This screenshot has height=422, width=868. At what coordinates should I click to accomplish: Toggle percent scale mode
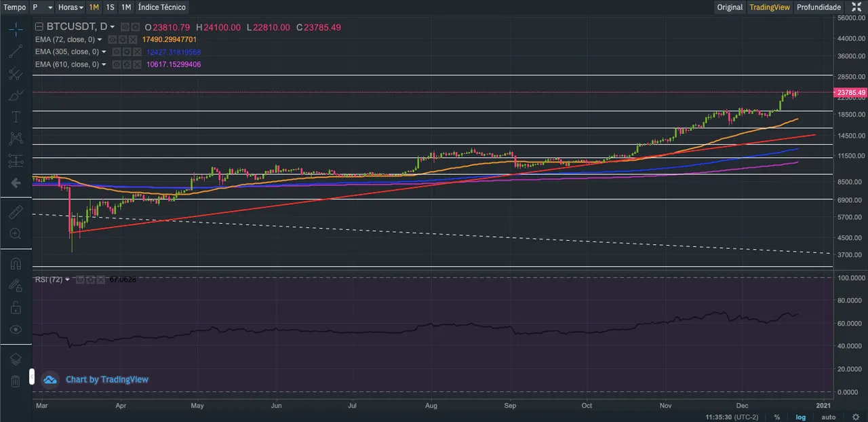[777, 417]
